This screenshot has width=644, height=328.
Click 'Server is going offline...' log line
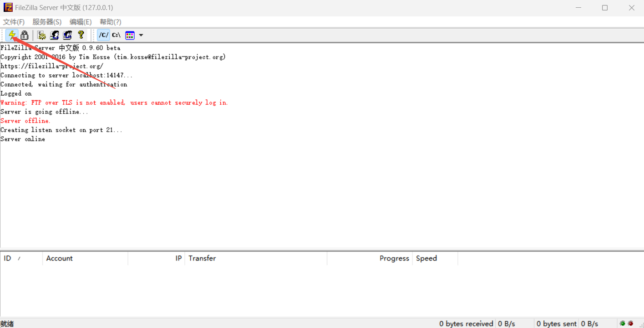point(45,112)
